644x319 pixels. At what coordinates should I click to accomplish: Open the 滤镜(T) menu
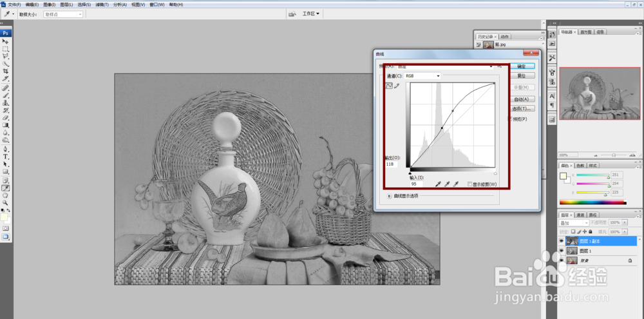[102, 5]
